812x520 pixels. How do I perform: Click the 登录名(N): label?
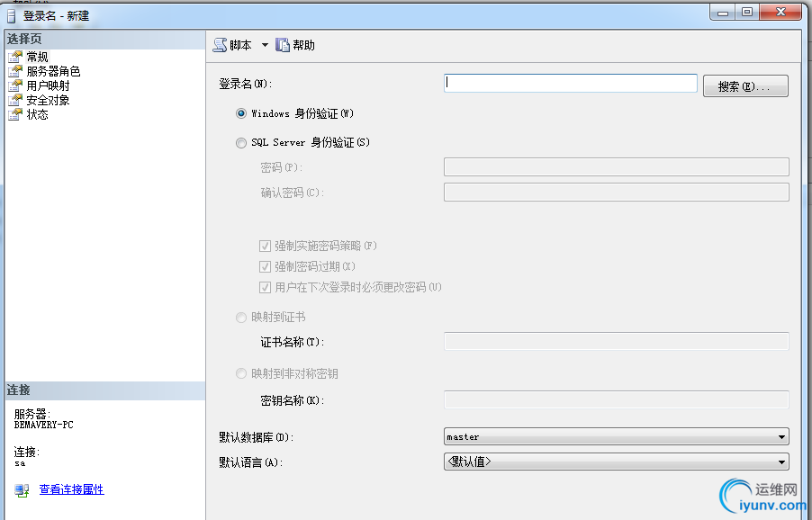point(246,84)
